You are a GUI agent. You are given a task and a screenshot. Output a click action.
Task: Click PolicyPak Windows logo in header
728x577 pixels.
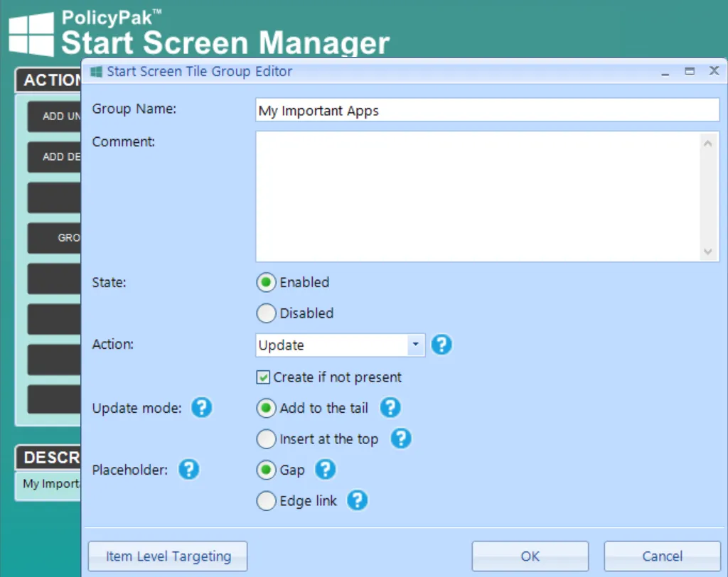(x=31, y=34)
